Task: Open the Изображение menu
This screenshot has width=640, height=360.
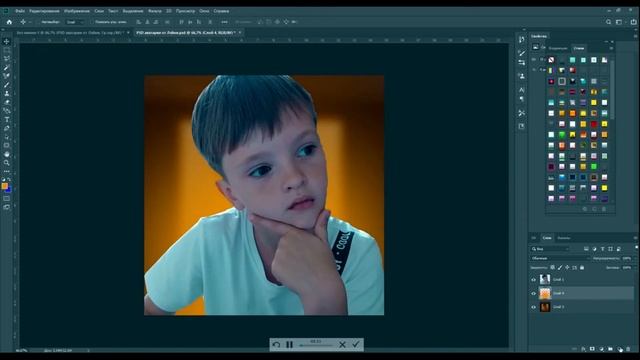Action: pos(77,11)
